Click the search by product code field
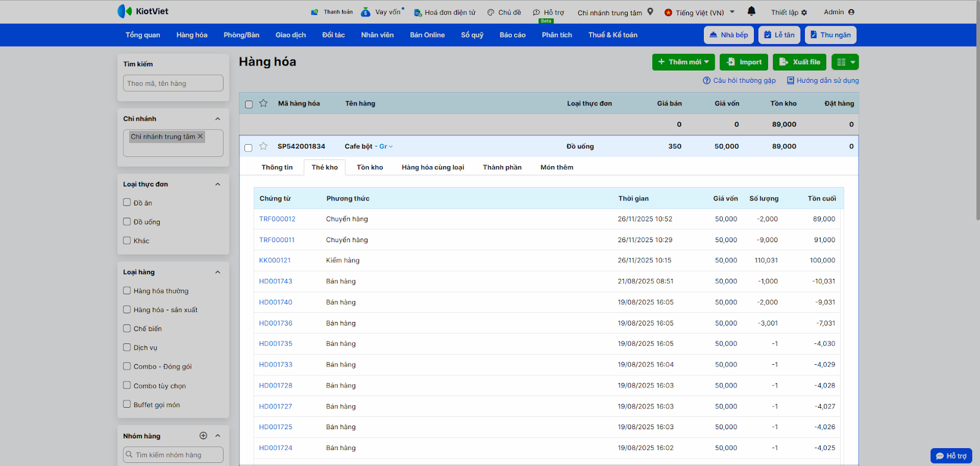This screenshot has height=466, width=980. [173, 83]
